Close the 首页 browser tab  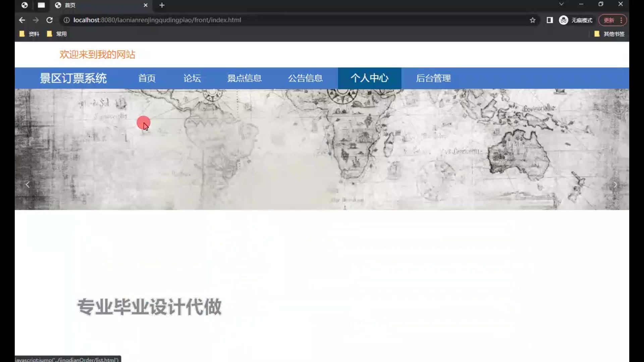click(x=146, y=5)
